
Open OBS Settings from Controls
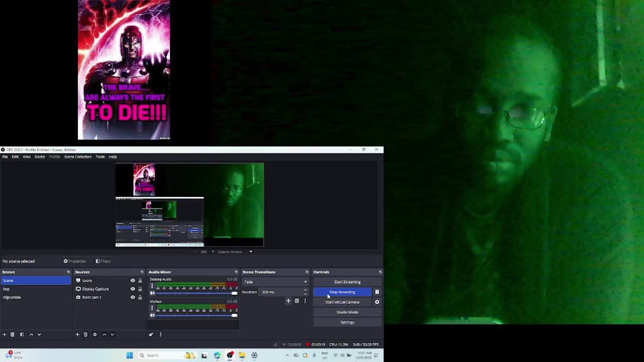347,322
